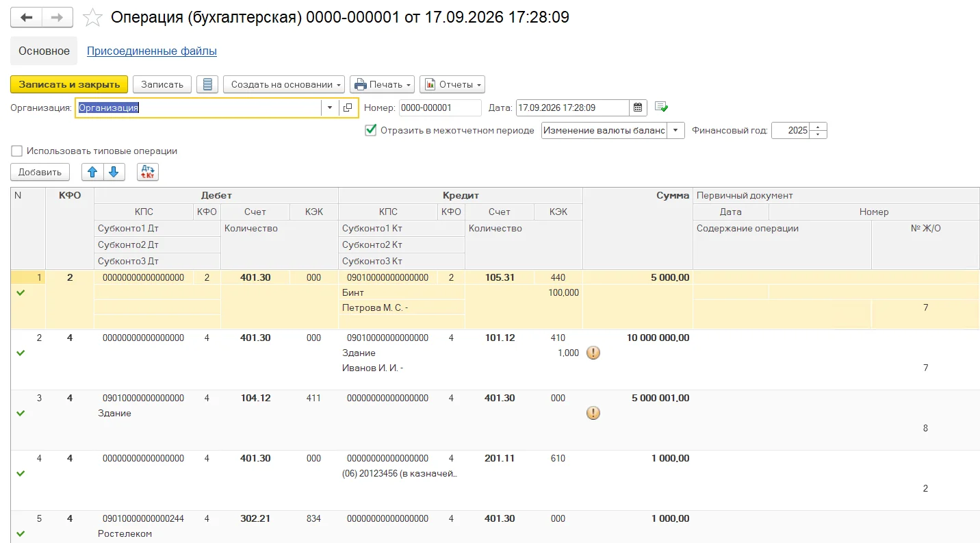Screen dimensions: 980x543
Task: Uncheck Отразить в межотчетном периоде
Action: 371,130
